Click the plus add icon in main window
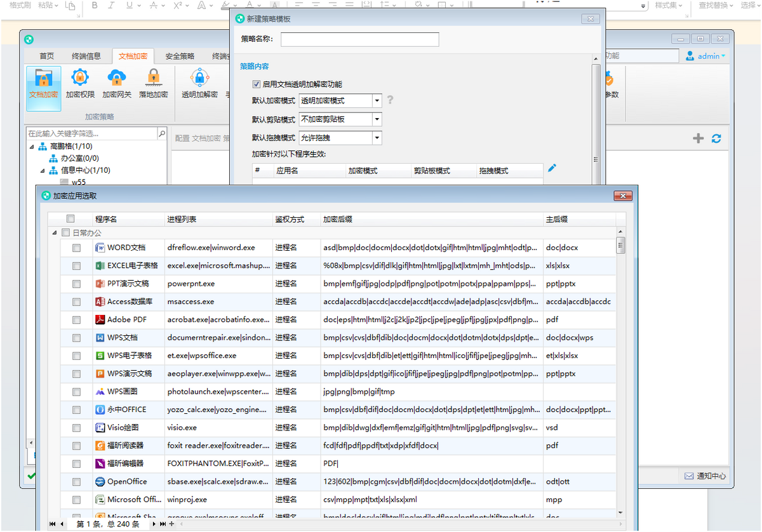 [x=698, y=138]
